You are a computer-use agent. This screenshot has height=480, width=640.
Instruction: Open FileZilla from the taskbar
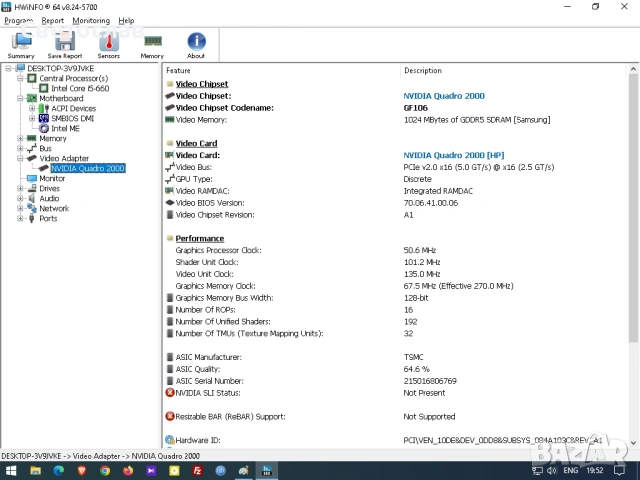point(198,471)
